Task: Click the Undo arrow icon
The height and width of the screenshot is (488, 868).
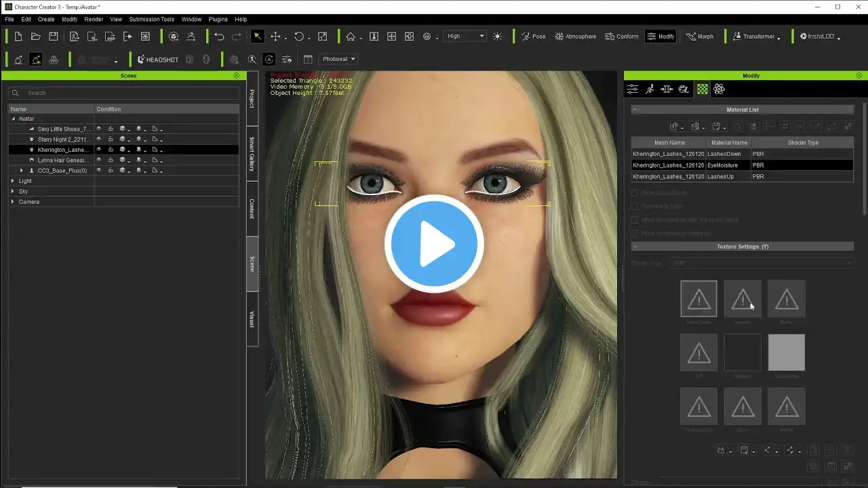Action: [219, 37]
